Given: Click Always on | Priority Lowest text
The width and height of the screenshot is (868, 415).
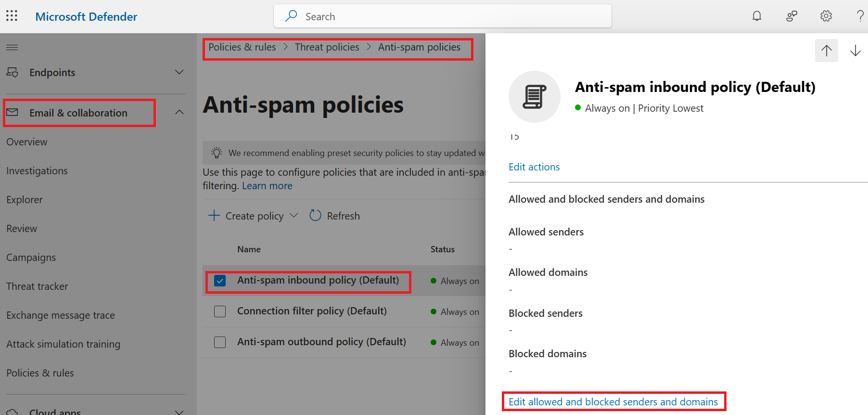Looking at the screenshot, I should 644,108.
